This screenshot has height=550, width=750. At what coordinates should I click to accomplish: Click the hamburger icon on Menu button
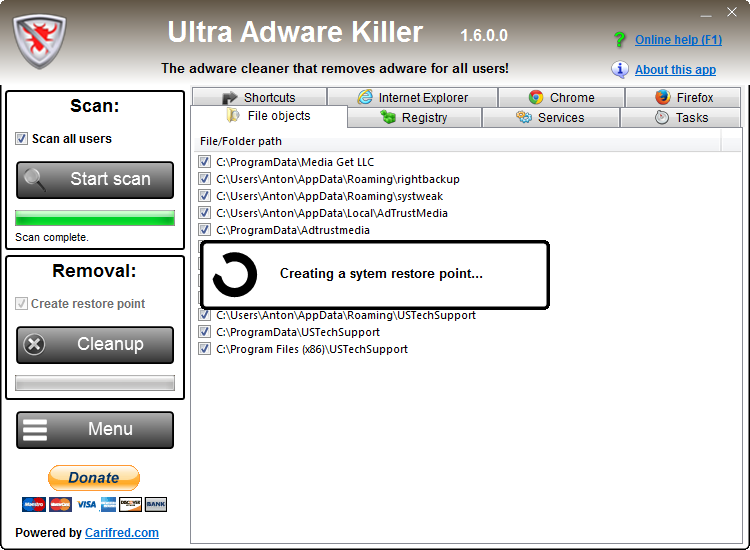pyautogui.click(x=35, y=429)
